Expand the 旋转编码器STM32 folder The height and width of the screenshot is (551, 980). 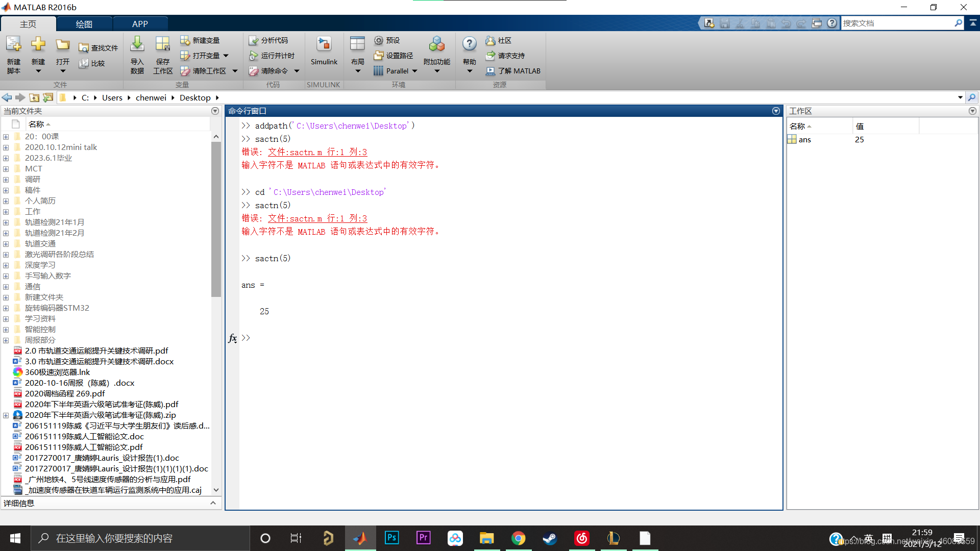pyautogui.click(x=6, y=308)
